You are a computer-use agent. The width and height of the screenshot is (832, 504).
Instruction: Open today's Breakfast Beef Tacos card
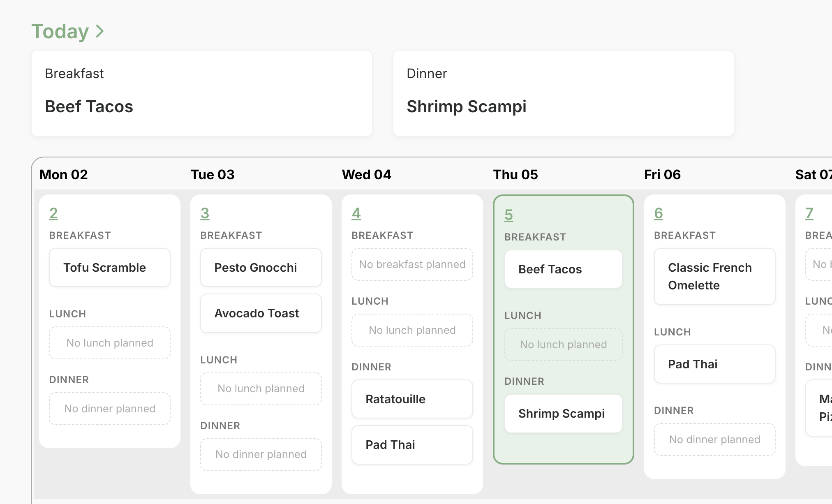pyautogui.click(x=201, y=93)
